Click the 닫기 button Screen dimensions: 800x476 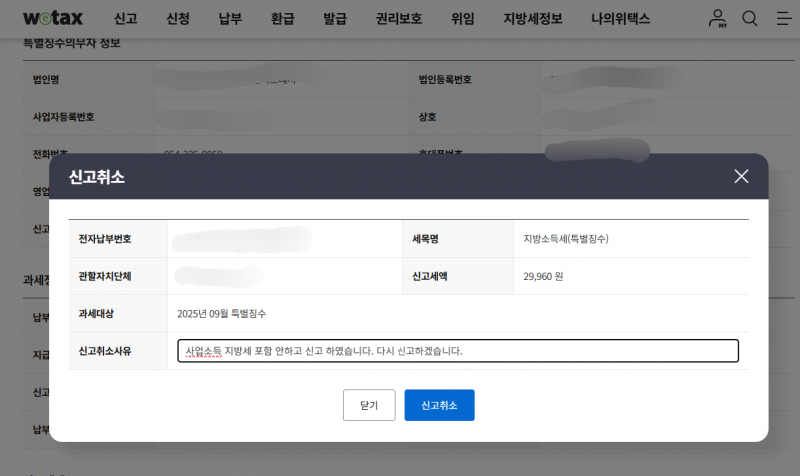point(369,405)
